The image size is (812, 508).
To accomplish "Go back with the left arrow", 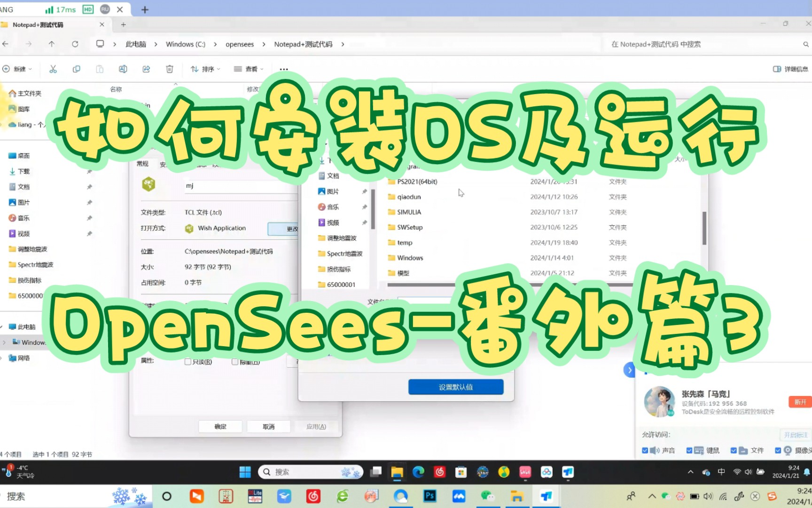I will (x=6, y=44).
